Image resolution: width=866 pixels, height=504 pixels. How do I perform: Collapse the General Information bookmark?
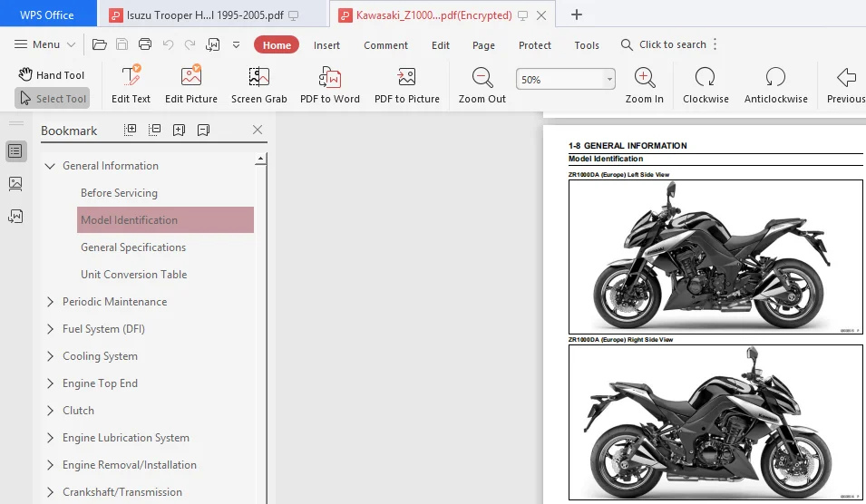pyautogui.click(x=50, y=166)
